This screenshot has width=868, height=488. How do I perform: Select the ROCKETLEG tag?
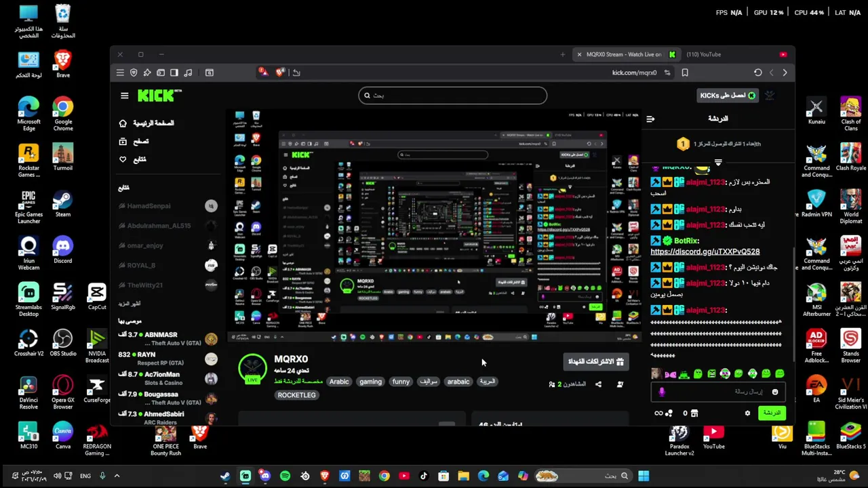[296, 395]
